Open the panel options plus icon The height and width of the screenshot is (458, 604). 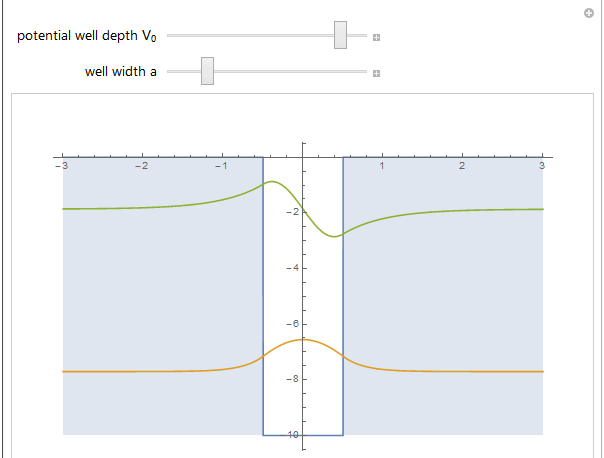[x=589, y=12]
